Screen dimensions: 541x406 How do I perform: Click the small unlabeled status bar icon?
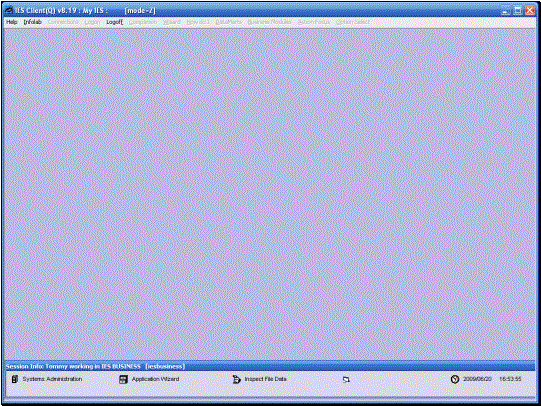pyautogui.click(x=346, y=379)
